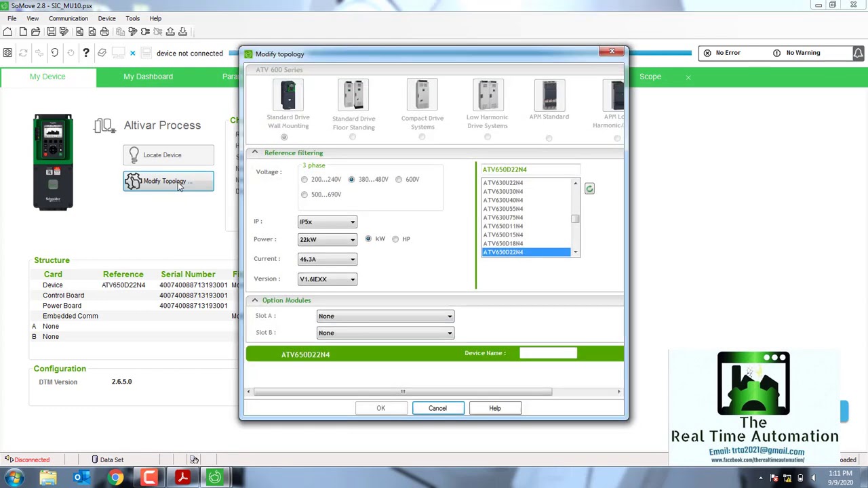Click the Store to device upload icon
Viewport: 868px width, 488px height.
point(170,32)
